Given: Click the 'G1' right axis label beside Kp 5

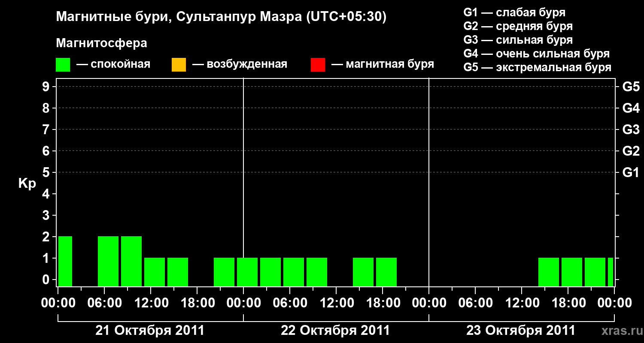Looking at the screenshot, I should click(631, 172).
